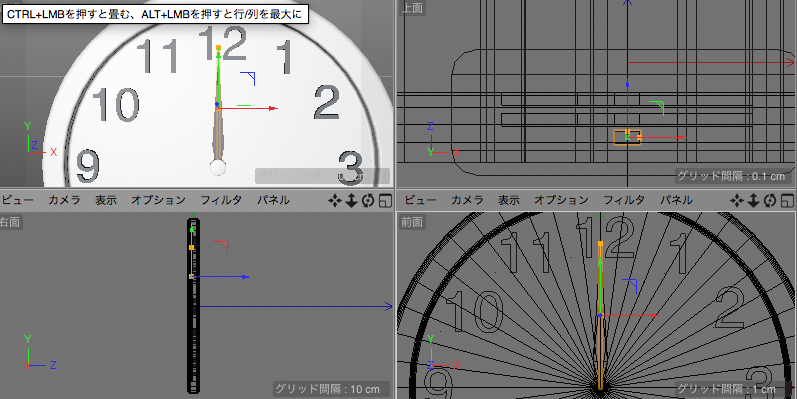Image resolution: width=797 pixels, height=399 pixels.
Task: Open the パネル menu of the right view (右面)
Action: [273, 200]
